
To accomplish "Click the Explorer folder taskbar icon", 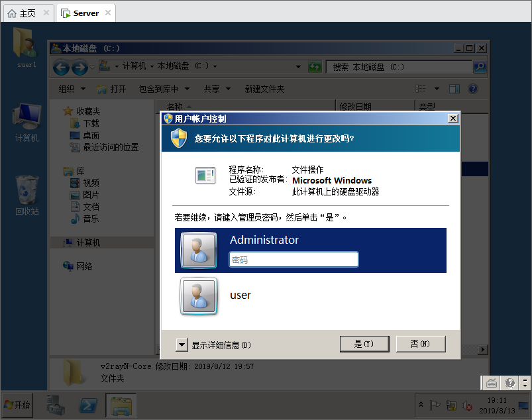I will point(121,405).
